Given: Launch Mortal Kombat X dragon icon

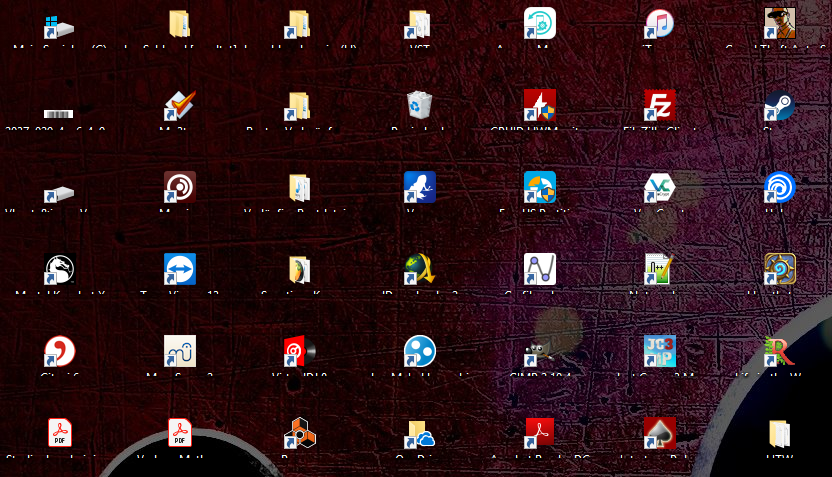Looking at the screenshot, I should [59, 269].
